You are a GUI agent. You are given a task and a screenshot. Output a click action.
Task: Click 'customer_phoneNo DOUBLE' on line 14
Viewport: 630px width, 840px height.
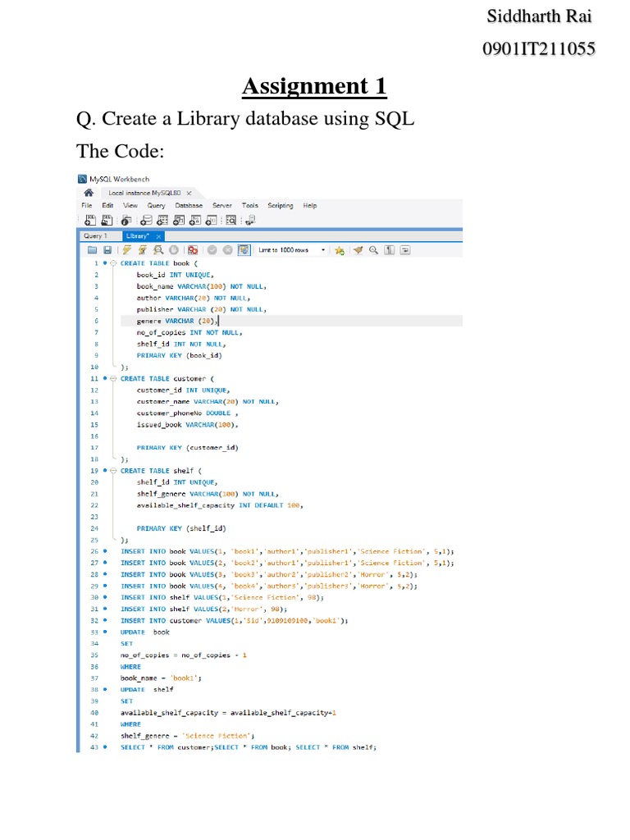click(x=183, y=413)
